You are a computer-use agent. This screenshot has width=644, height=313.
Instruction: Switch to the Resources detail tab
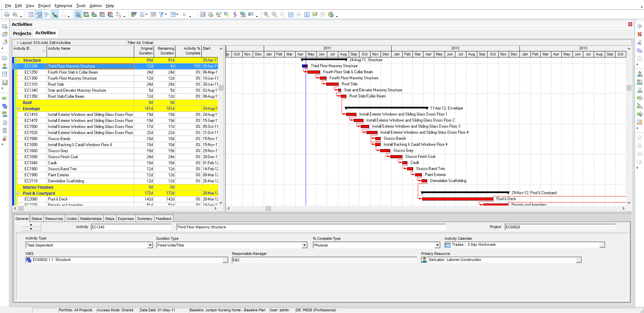click(54, 219)
